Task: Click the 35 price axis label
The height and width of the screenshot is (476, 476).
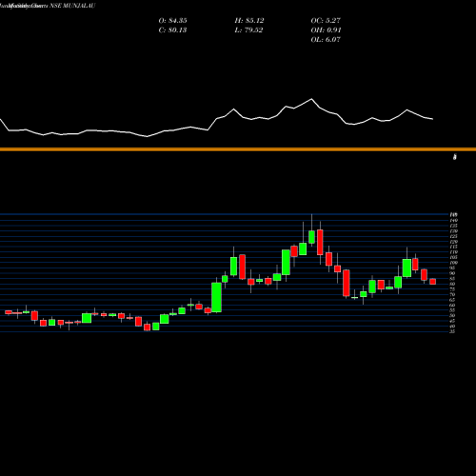Action: (x=452, y=331)
